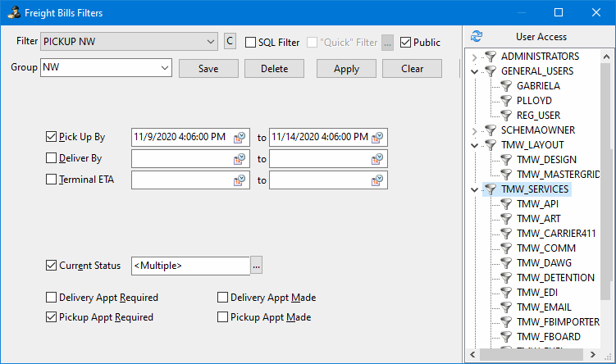The width and height of the screenshot is (616, 364).
Task: Open calendar picker for Deliver By start date
Action: 240,159
